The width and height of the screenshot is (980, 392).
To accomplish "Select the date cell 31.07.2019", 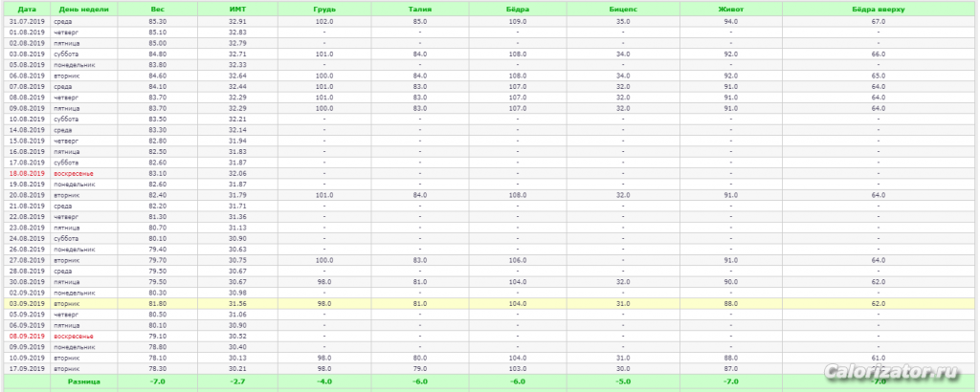I will (x=27, y=21).
